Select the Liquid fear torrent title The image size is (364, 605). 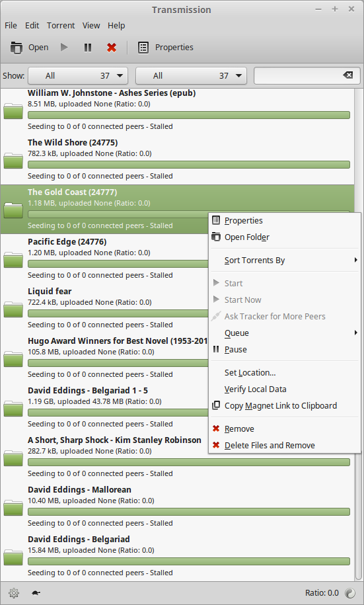[x=50, y=292]
